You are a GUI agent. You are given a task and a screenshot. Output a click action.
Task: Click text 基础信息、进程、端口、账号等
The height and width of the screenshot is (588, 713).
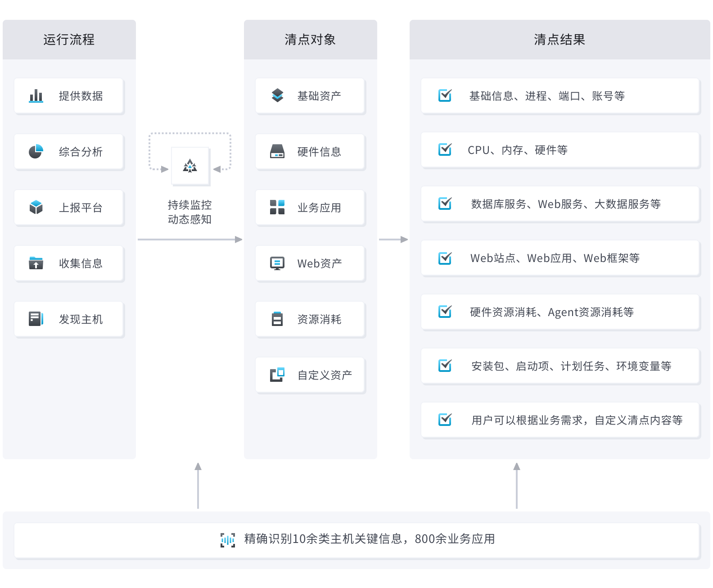coord(547,96)
